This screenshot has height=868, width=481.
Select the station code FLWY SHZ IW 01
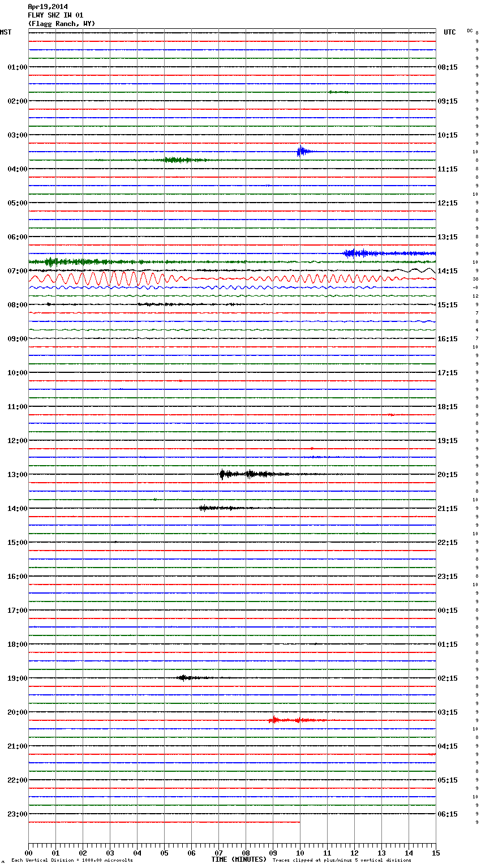point(55,15)
